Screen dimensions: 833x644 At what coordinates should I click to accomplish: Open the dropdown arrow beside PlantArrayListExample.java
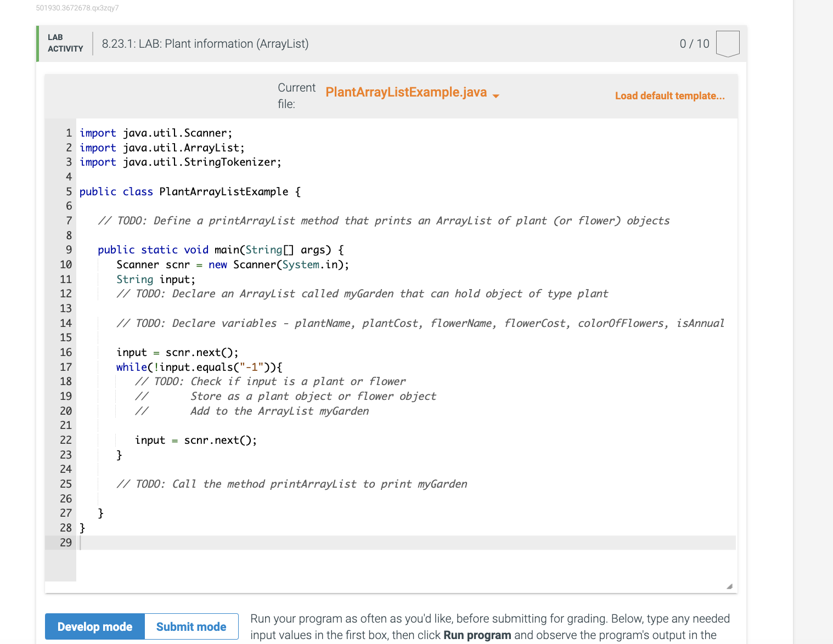point(496,95)
